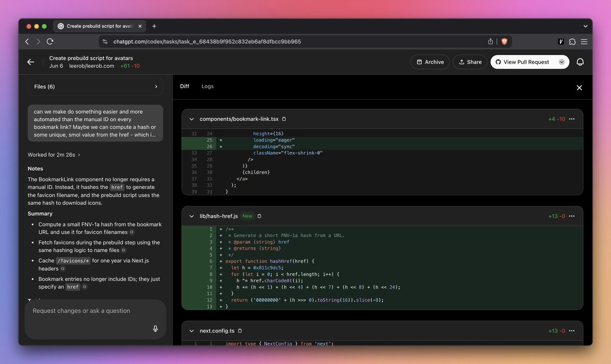Open notifications bell icon
Image resolution: width=611 pixels, height=364 pixels.
pyautogui.click(x=580, y=62)
